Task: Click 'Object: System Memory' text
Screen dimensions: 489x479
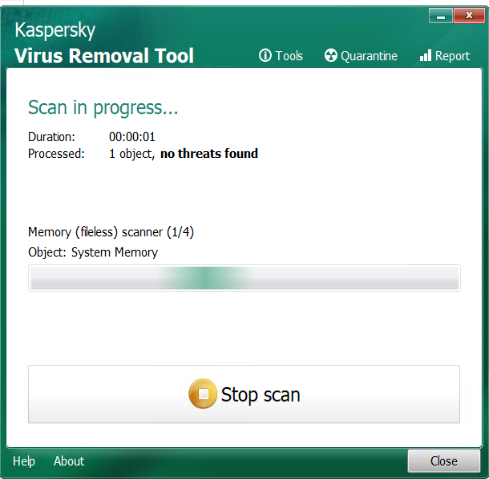Action: pyautogui.click(x=93, y=253)
